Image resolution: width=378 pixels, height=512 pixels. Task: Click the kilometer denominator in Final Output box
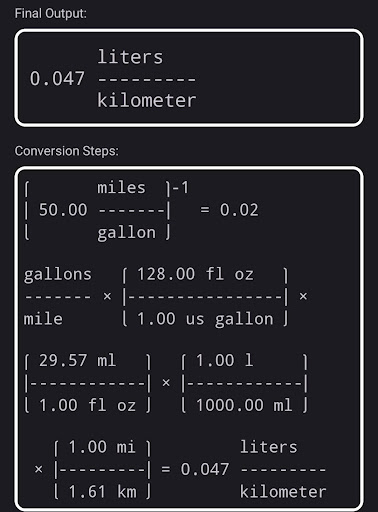click(x=147, y=100)
